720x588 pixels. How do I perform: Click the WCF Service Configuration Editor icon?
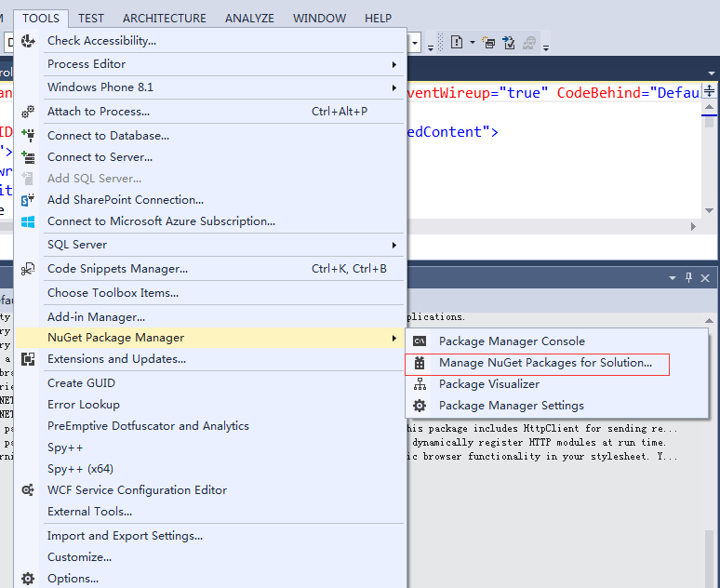[x=28, y=490]
